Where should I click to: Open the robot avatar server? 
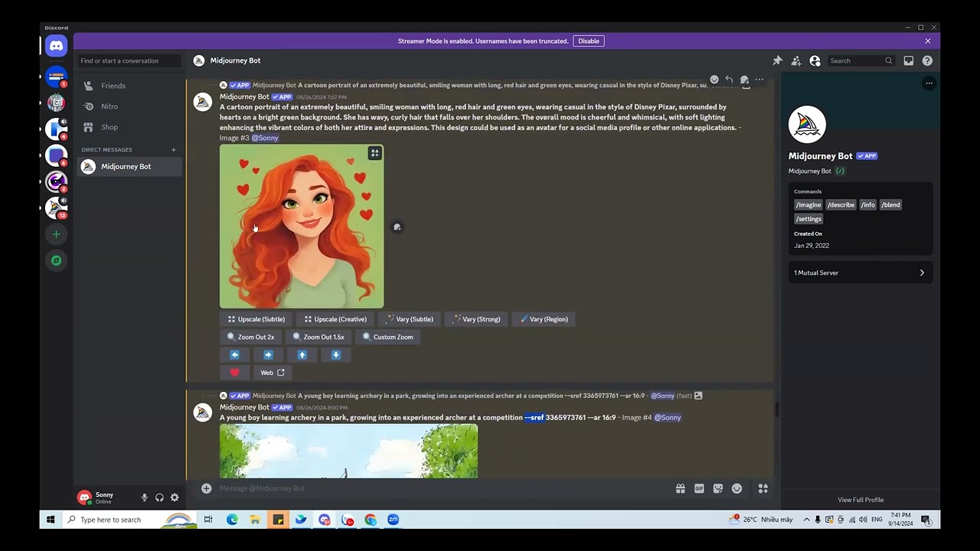coord(56,102)
